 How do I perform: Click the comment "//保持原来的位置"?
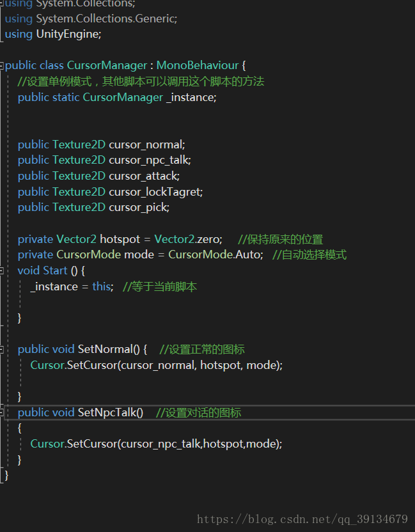pos(280,240)
